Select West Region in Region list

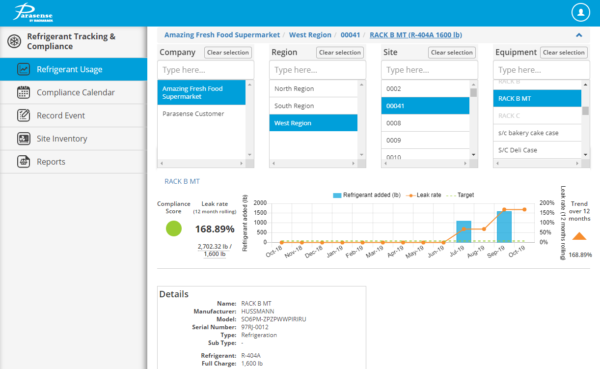(313, 123)
